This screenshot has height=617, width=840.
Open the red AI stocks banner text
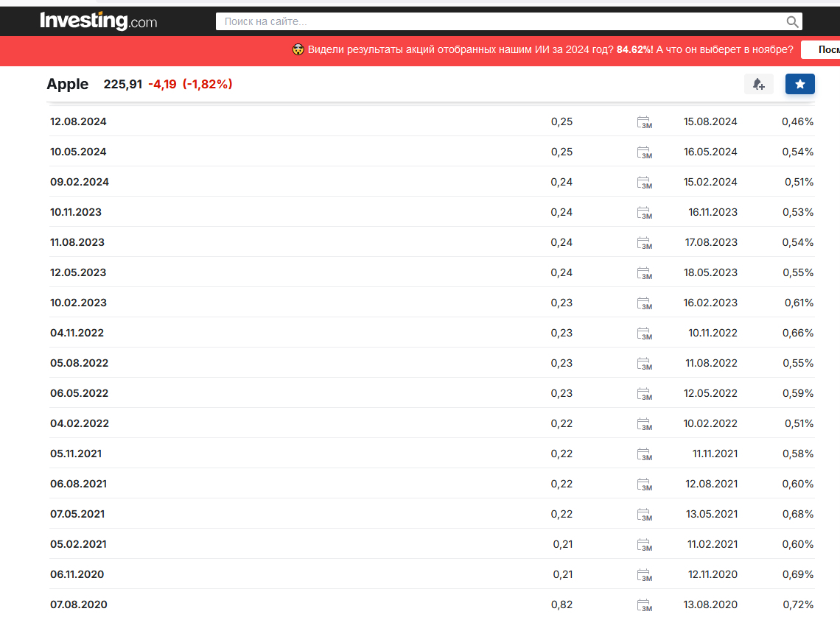(x=550, y=50)
